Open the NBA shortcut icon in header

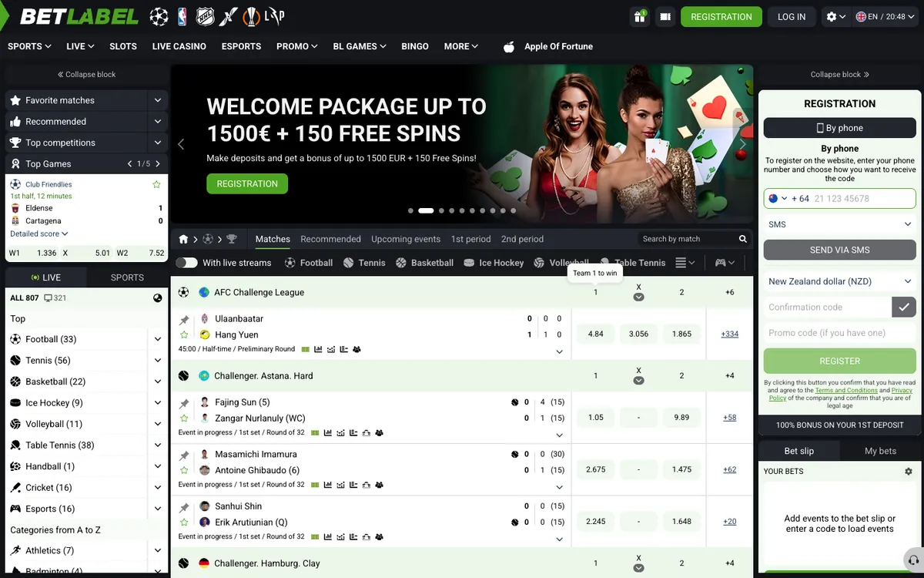182,16
